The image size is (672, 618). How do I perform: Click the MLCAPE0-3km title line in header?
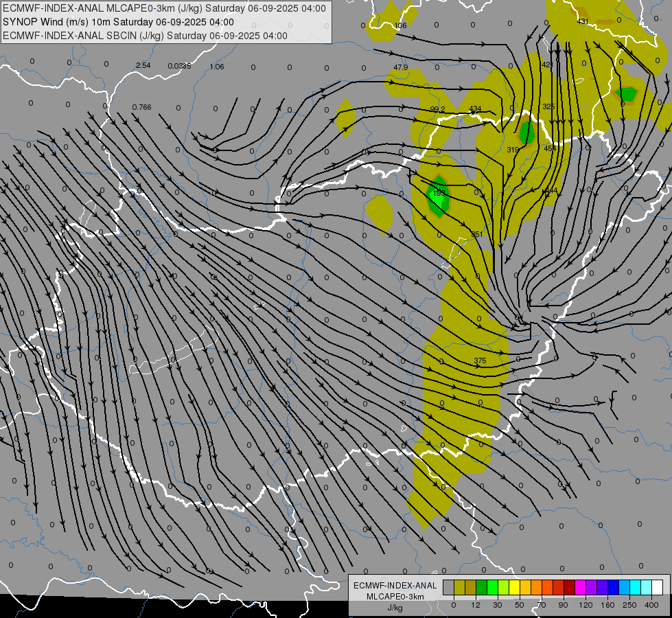click(x=164, y=8)
